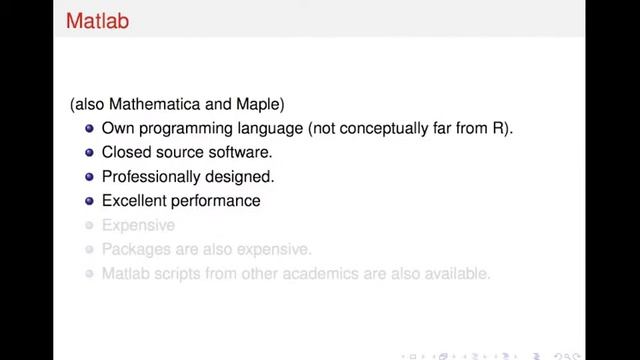This screenshot has width=640, height=360.
Task: Click the search magnifier navigation icon
Action: pos(567,357)
